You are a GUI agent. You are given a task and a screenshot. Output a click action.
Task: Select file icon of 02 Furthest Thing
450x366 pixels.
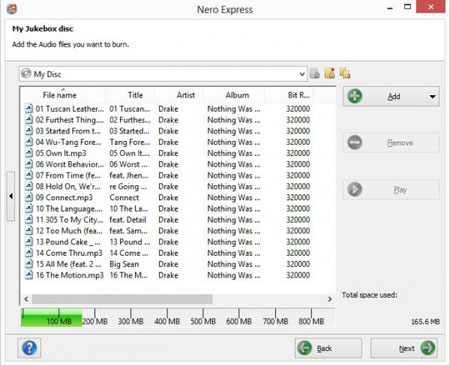click(29, 119)
